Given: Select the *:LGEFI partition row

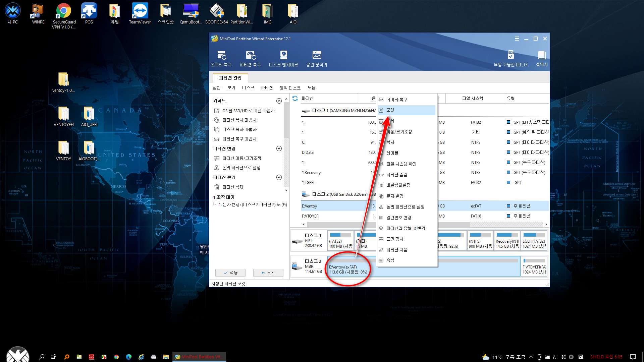Looking at the screenshot, I should point(425,182).
